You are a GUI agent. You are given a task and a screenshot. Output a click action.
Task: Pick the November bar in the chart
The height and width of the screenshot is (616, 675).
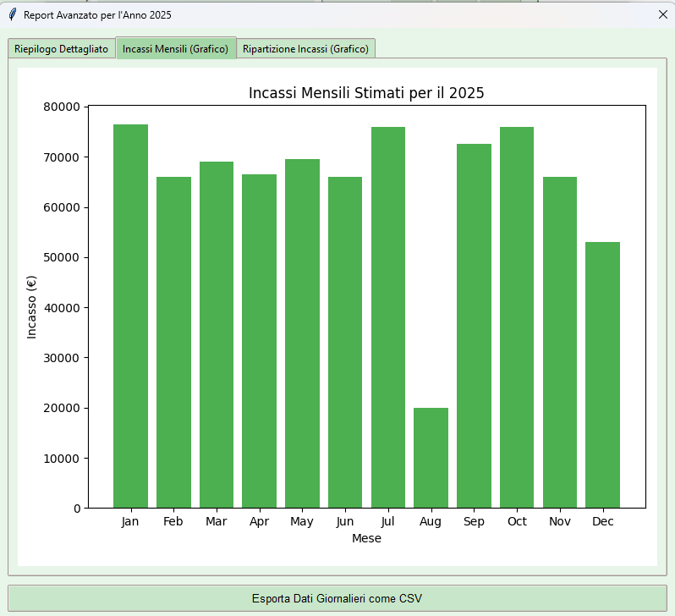pyautogui.click(x=560, y=342)
